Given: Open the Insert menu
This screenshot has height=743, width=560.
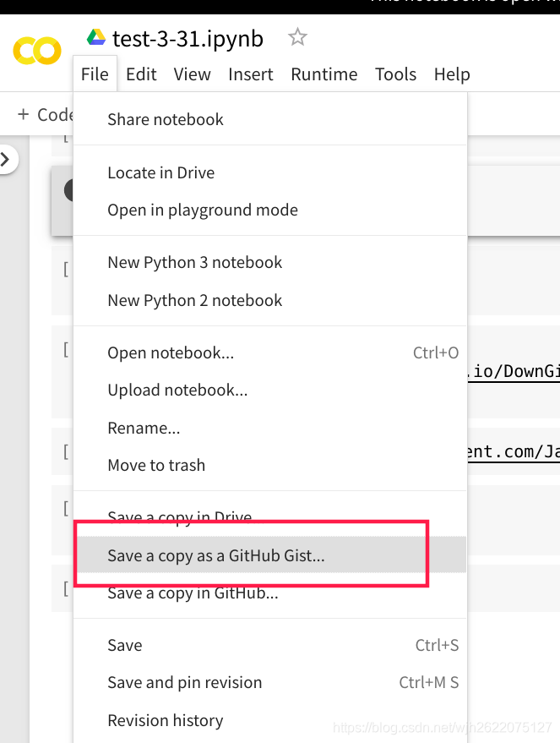Looking at the screenshot, I should pyautogui.click(x=251, y=74).
